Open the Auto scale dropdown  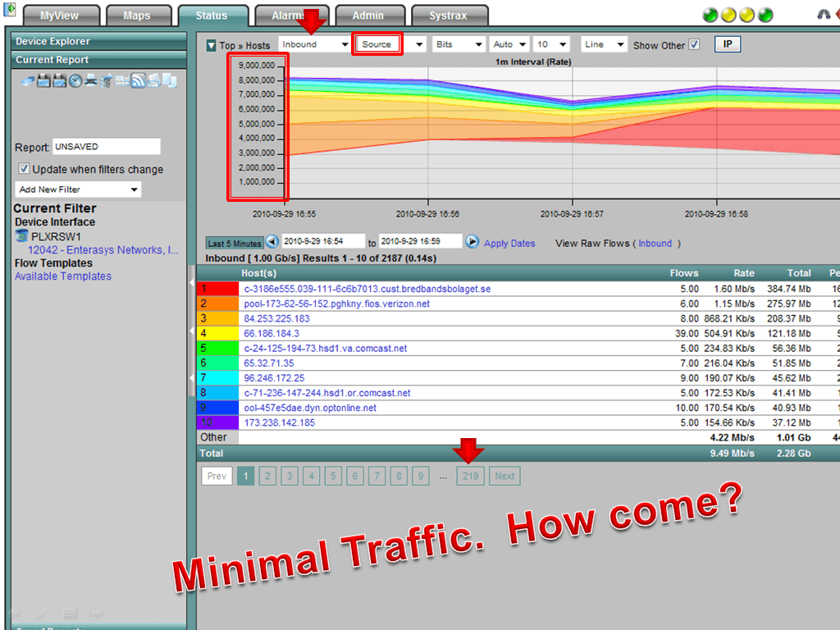tap(509, 44)
